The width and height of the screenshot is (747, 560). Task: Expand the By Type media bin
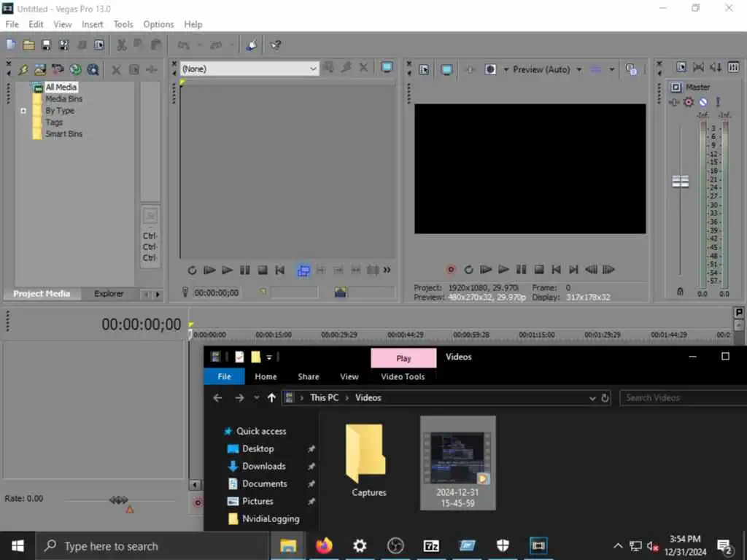click(23, 111)
